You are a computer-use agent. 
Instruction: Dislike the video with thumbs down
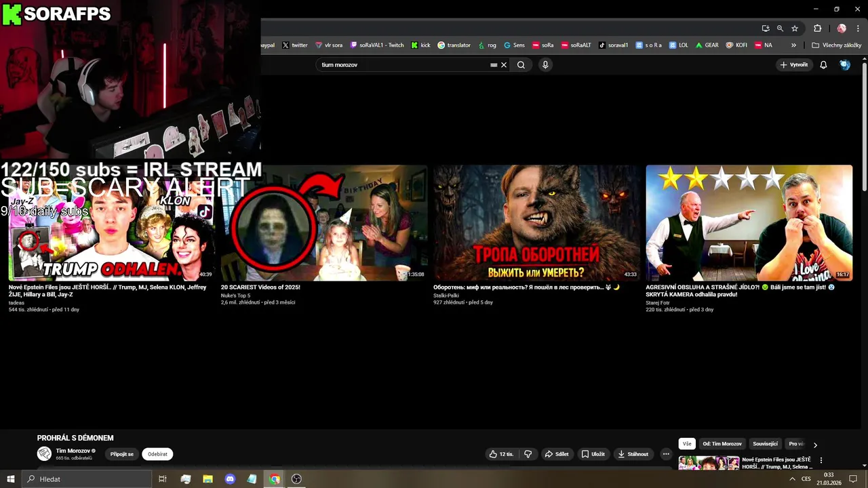pos(528,454)
